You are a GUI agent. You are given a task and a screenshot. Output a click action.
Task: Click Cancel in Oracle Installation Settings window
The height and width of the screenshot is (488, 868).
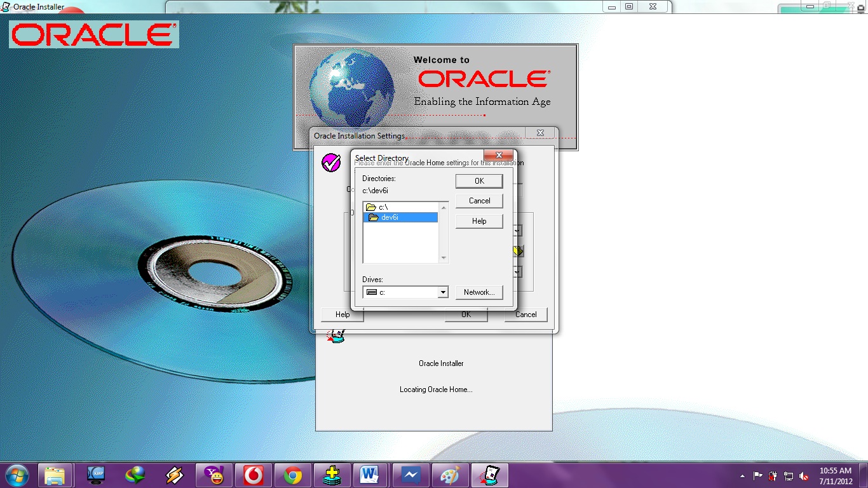[x=526, y=315]
